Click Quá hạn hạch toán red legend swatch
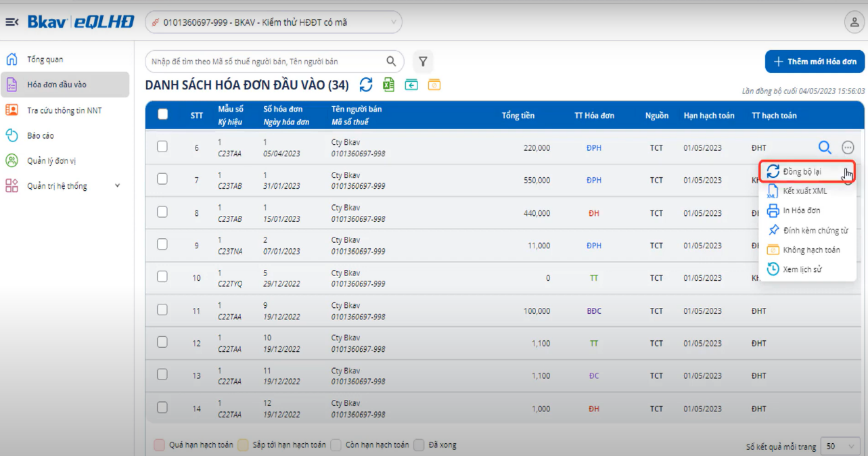 click(x=160, y=445)
